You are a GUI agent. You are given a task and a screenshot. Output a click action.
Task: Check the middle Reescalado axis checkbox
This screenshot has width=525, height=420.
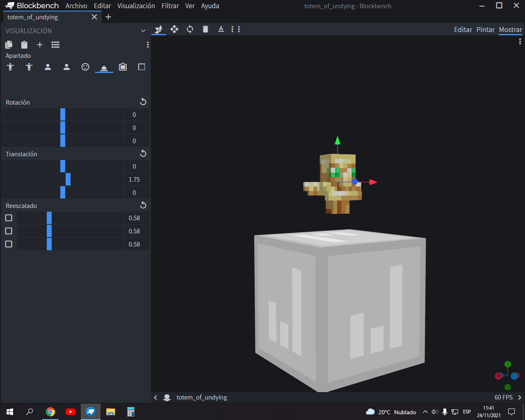click(x=8, y=231)
